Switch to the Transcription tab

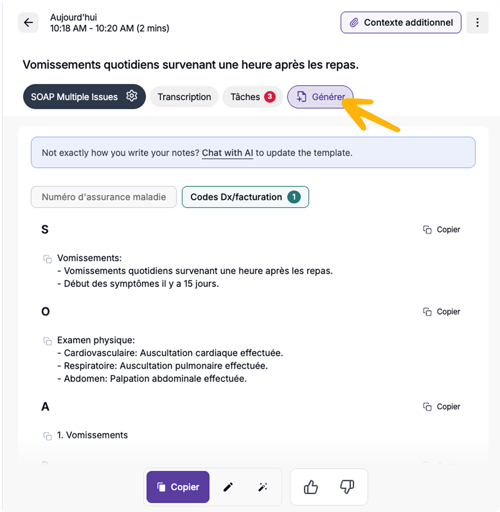184,97
